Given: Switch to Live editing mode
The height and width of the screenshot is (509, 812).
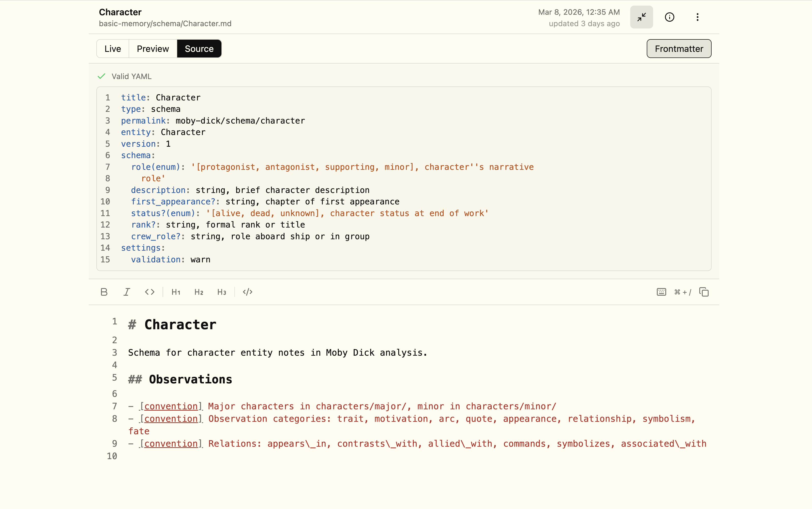Looking at the screenshot, I should (x=112, y=49).
